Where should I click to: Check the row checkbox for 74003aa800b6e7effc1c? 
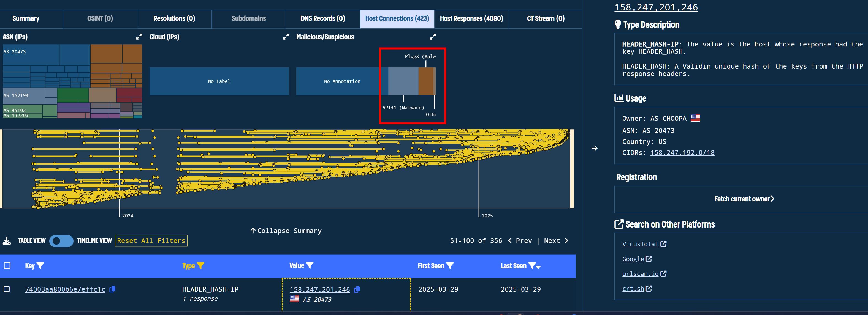[7, 289]
